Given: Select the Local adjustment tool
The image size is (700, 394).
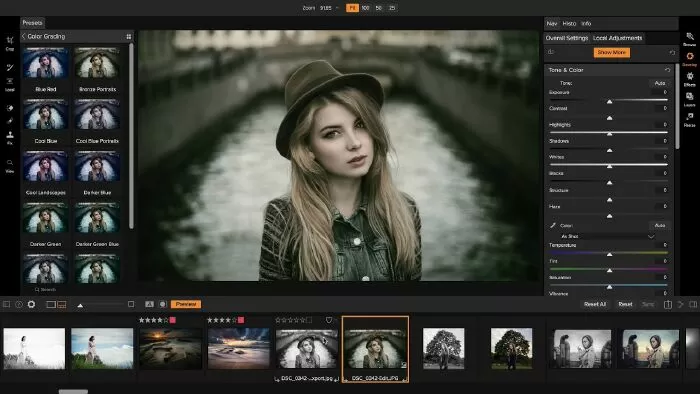Looking at the screenshot, I should (10, 84).
